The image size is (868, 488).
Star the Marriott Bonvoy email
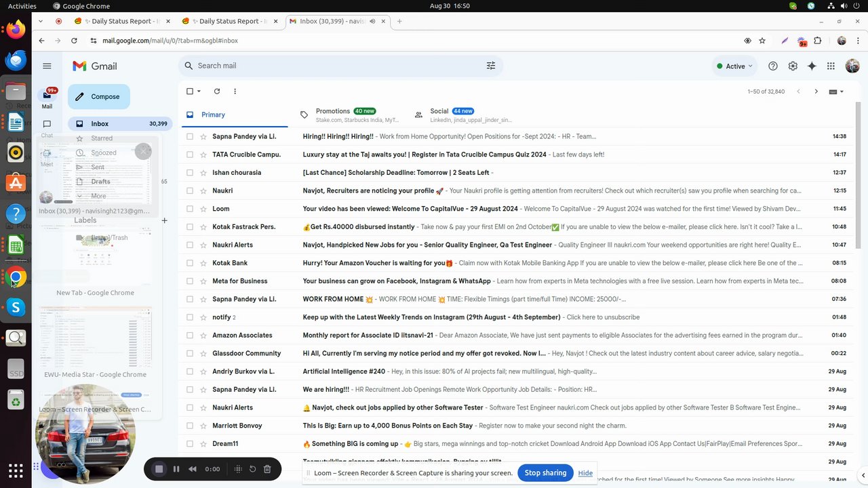pyautogui.click(x=203, y=426)
